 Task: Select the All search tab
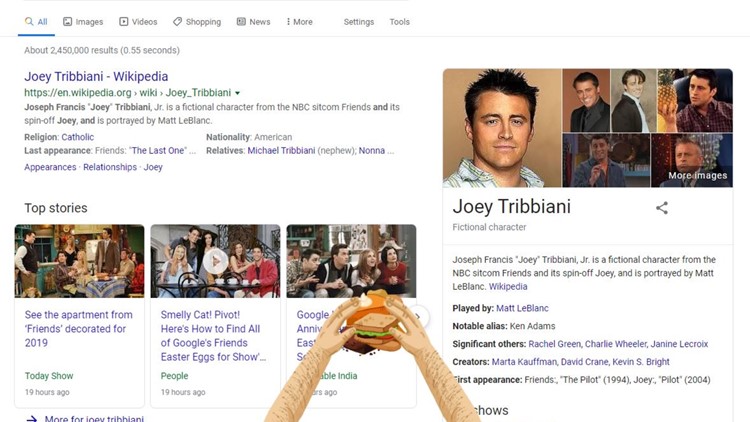36,22
